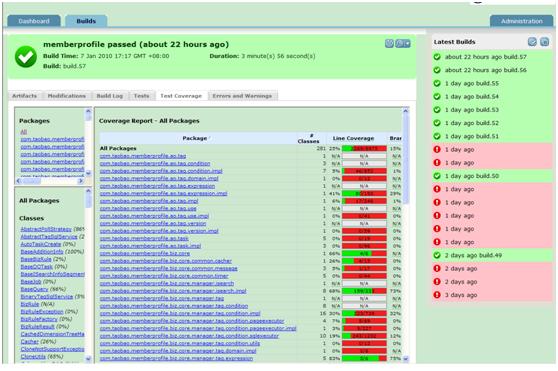Screen dimensions: 558x371
Task: Open the Artifacts sub-tab
Action: tap(25, 96)
